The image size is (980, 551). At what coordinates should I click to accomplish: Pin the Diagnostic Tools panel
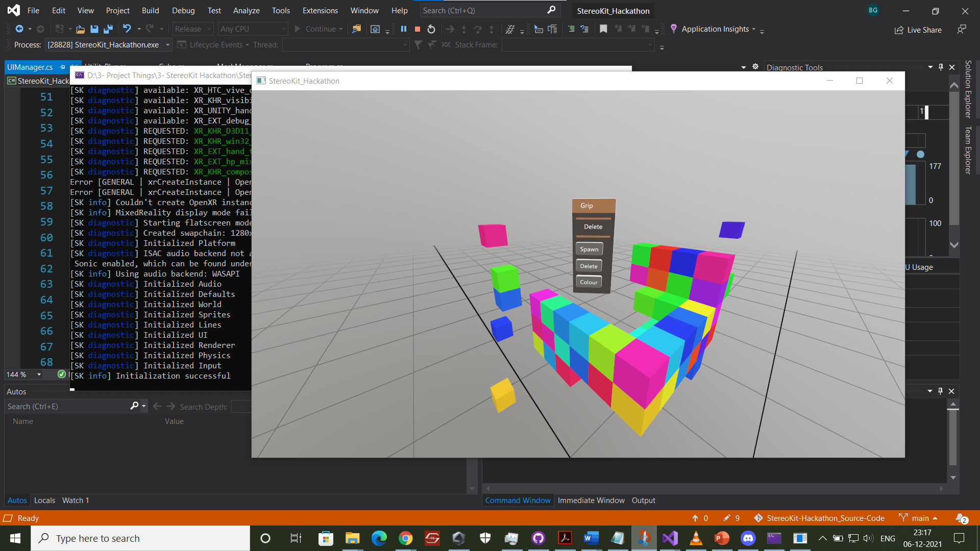[941, 67]
